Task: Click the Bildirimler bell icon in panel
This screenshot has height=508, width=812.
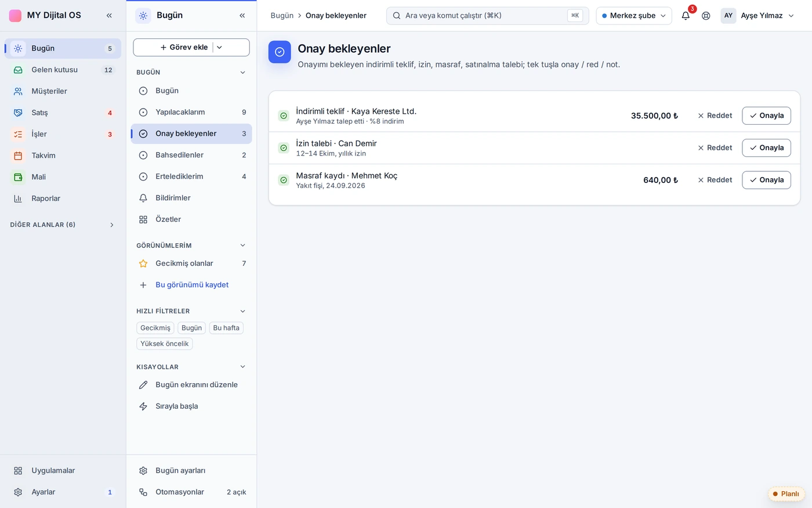Action: pos(143,198)
